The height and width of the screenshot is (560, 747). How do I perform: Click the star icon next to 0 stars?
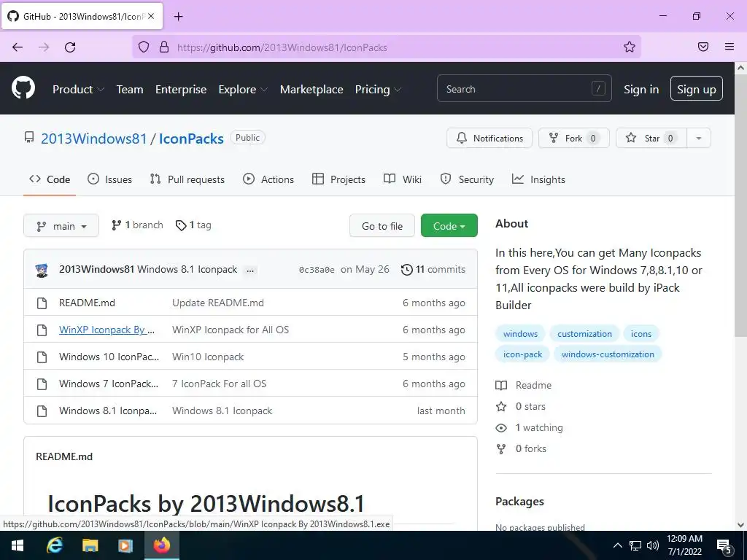pyautogui.click(x=501, y=406)
